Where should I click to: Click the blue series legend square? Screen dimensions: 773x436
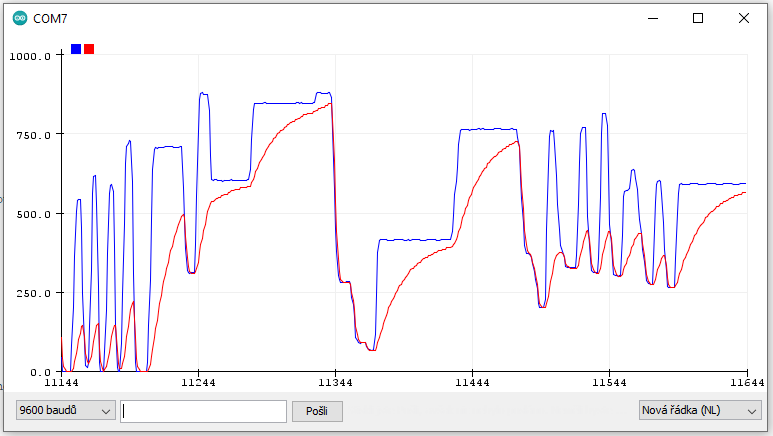(76, 49)
